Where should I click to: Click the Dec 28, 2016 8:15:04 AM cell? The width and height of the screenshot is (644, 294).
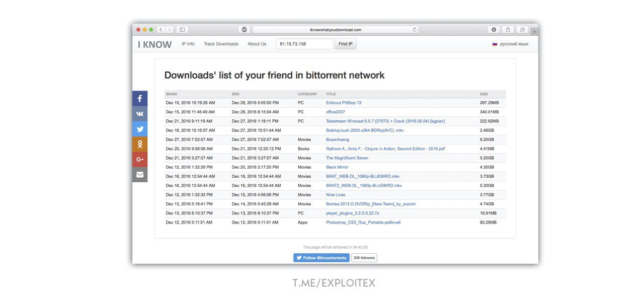point(255,112)
